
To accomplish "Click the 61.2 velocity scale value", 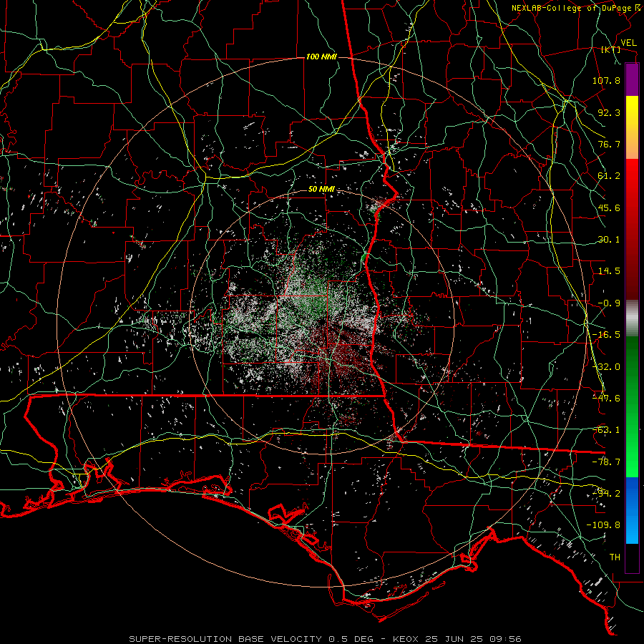I will tap(609, 176).
